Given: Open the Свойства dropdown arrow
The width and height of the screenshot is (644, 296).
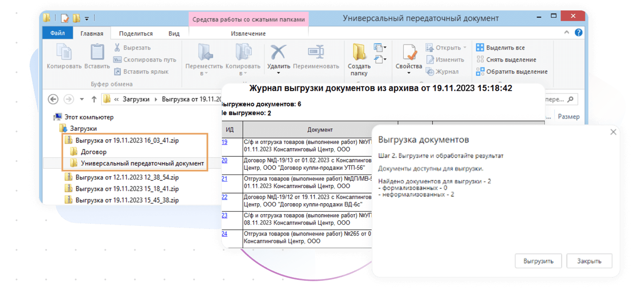Looking at the screenshot, I should [x=409, y=73].
